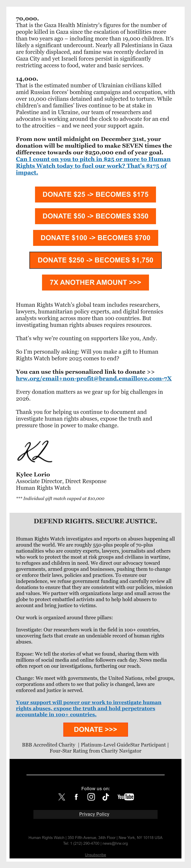The image size is (191, 868).
Task: Choose 7X Another Amount button
Action: (95, 282)
